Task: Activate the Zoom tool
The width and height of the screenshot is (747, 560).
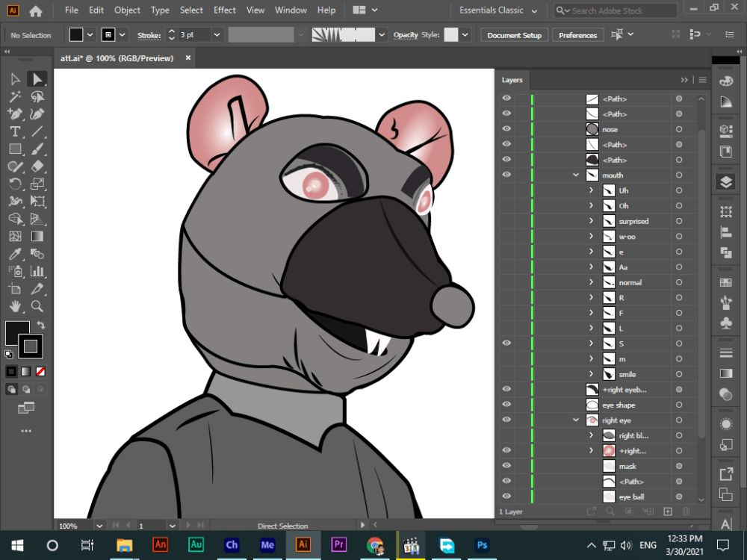Action: click(37, 306)
